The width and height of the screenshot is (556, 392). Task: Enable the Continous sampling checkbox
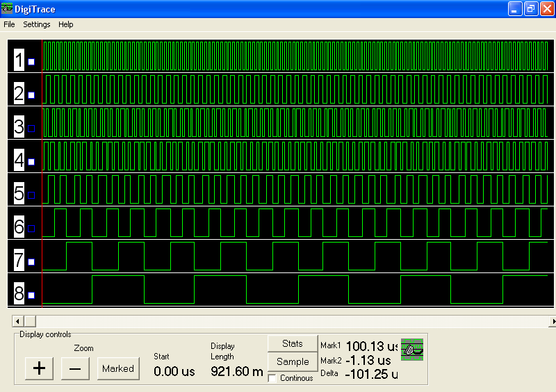tap(272, 378)
